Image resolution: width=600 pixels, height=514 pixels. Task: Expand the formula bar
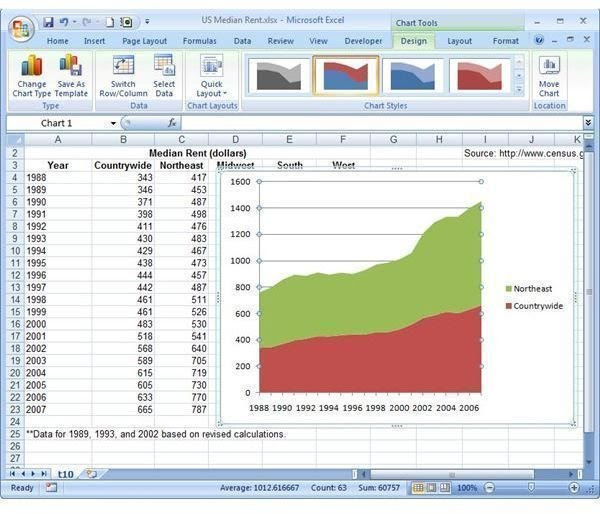tap(588, 123)
